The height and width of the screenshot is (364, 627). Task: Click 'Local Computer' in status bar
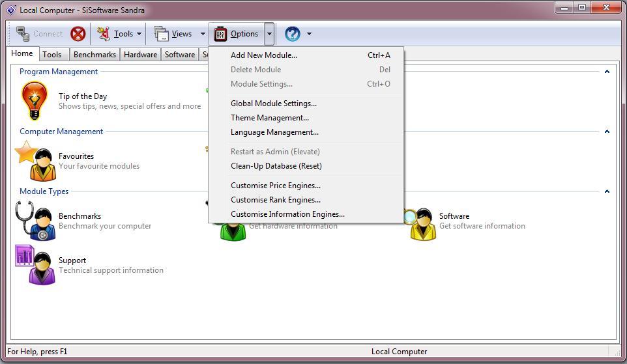pyautogui.click(x=399, y=352)
